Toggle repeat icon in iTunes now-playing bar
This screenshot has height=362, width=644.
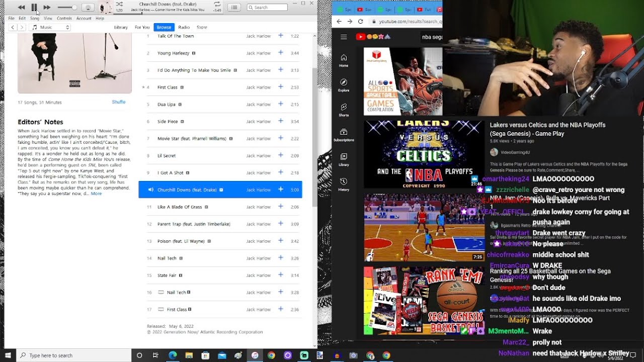217,4
